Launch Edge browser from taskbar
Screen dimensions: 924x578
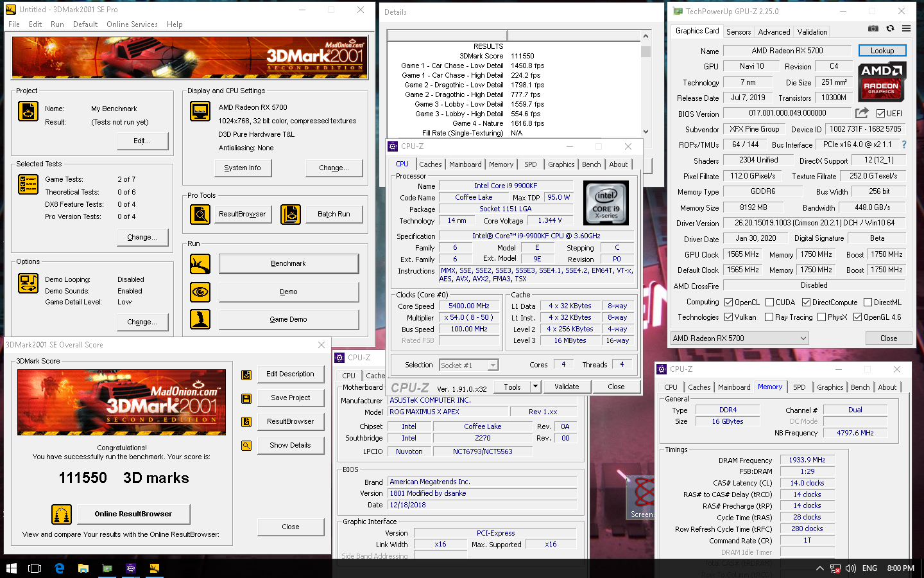[x=59, y=568]
